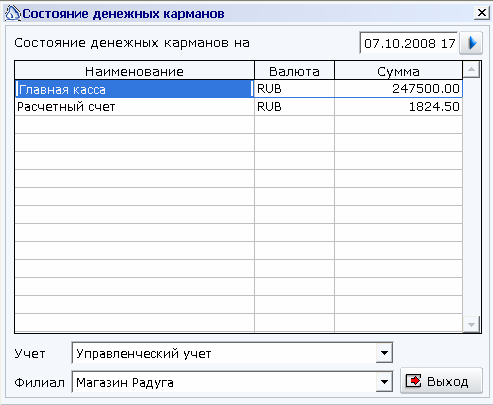Focus the date field showing 07.10.2008 17

coord(409,43)
